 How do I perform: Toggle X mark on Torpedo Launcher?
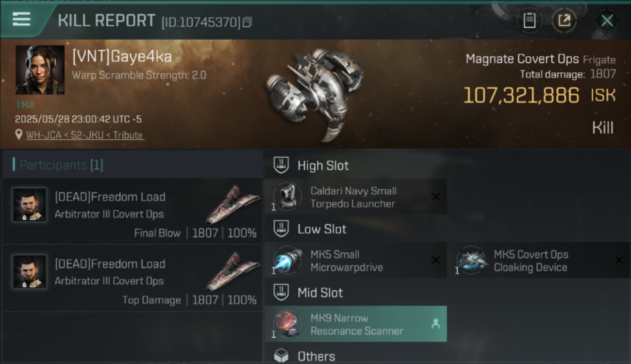tap(435, 197)
